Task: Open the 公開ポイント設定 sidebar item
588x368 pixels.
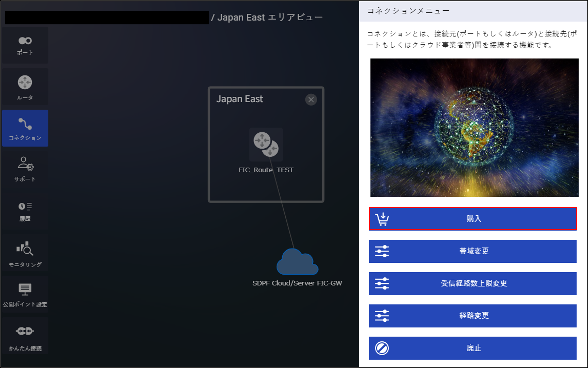Action: click(x=25, y=294)
